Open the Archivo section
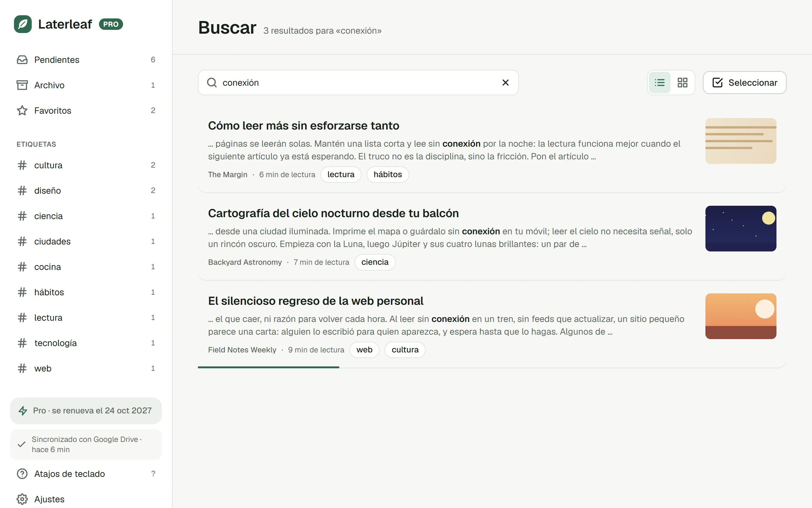Screen dimensions: 812x508 pos(86,85)
